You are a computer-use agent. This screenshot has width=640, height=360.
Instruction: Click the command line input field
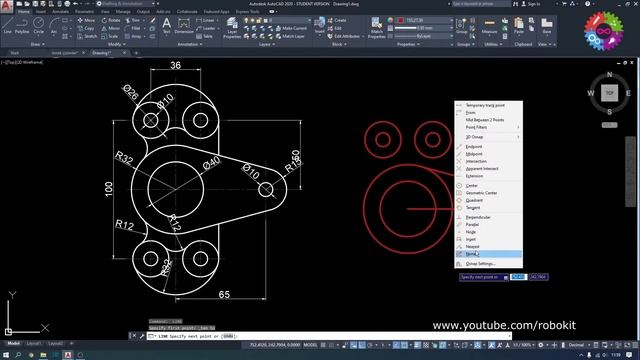point(329,336)
